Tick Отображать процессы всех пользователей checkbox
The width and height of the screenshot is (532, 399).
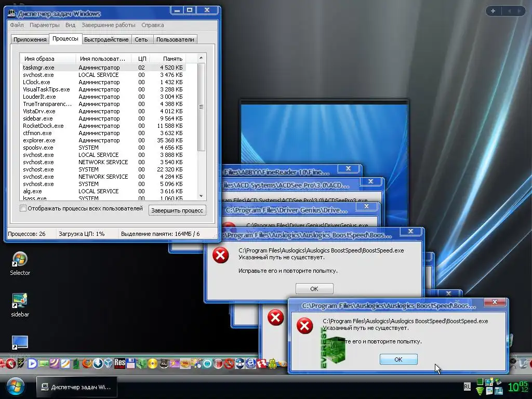click(23, 208)
